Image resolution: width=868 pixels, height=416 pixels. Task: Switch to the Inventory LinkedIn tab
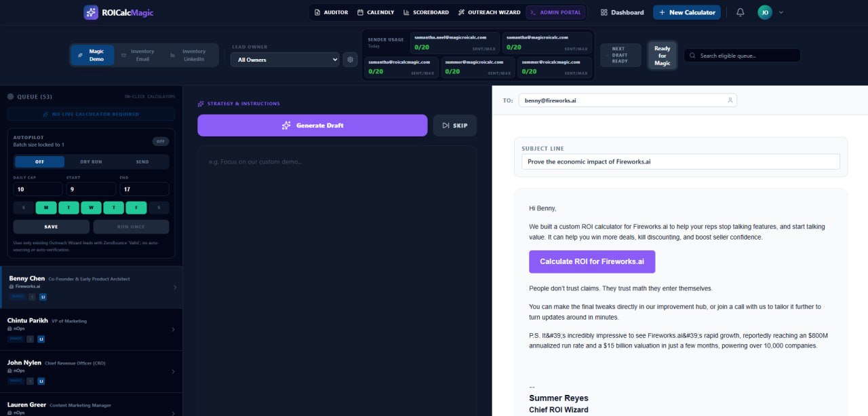189,55
